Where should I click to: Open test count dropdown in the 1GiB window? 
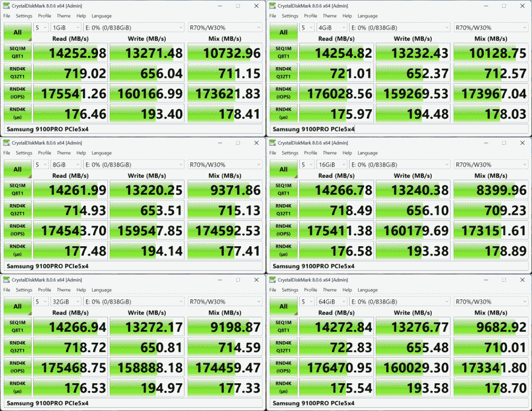pyautogui.click(x=41, y=28)
